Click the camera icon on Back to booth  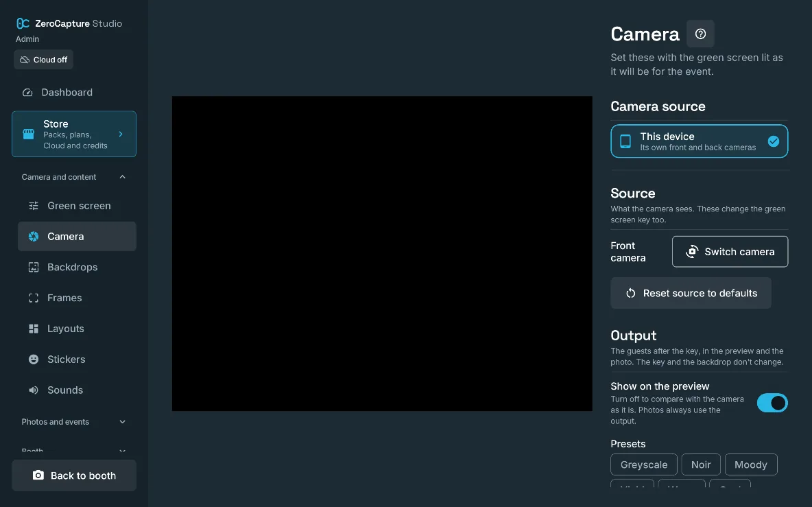tap(38, 475)
